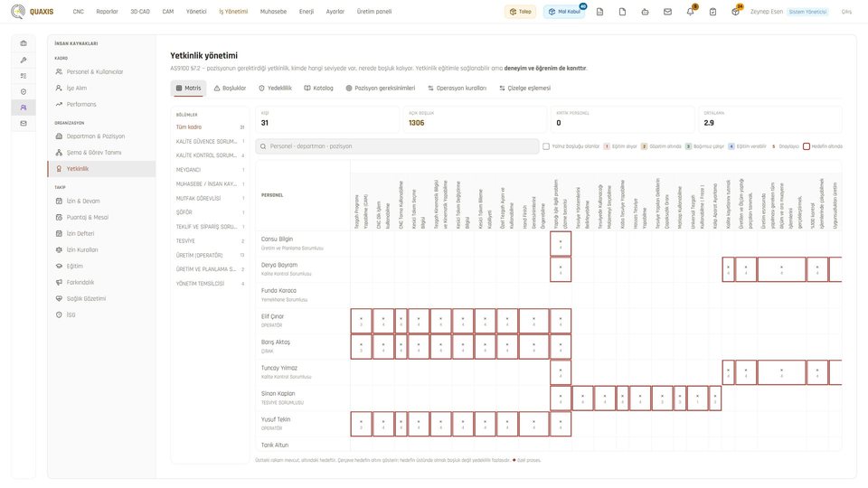Open the package box icon with badge 34

(x=735, y=12)
